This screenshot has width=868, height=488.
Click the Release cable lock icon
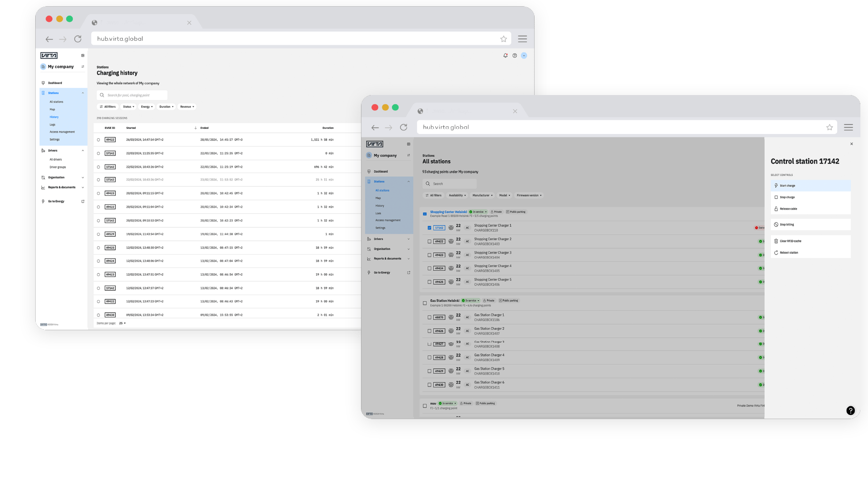coord(776,209)
